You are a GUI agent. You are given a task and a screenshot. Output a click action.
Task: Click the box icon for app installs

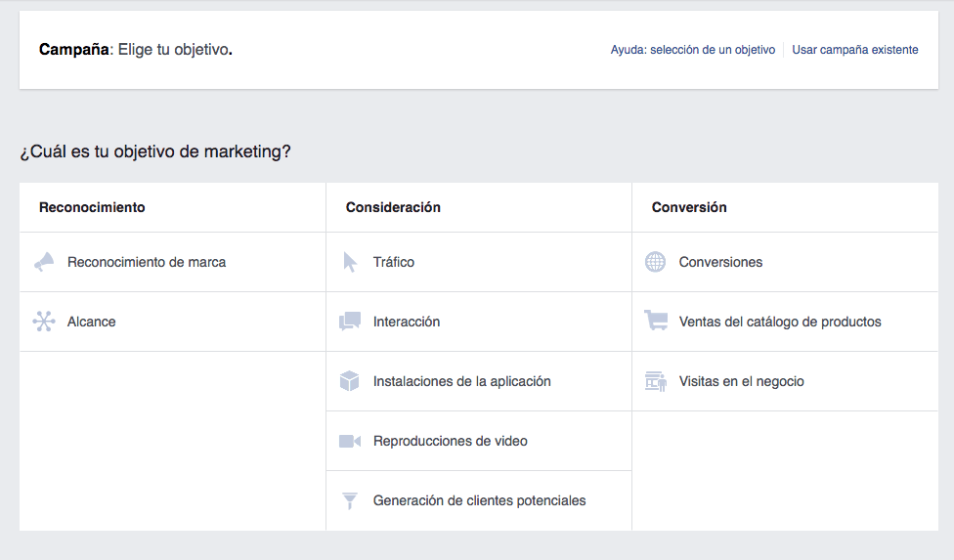[349, 381]
